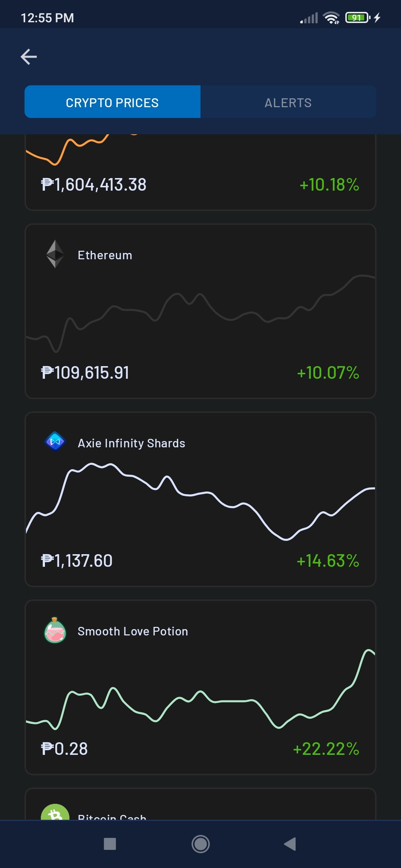
Task: Tap the Smooth Love Potion bottle icon
Action: [55, 630]
